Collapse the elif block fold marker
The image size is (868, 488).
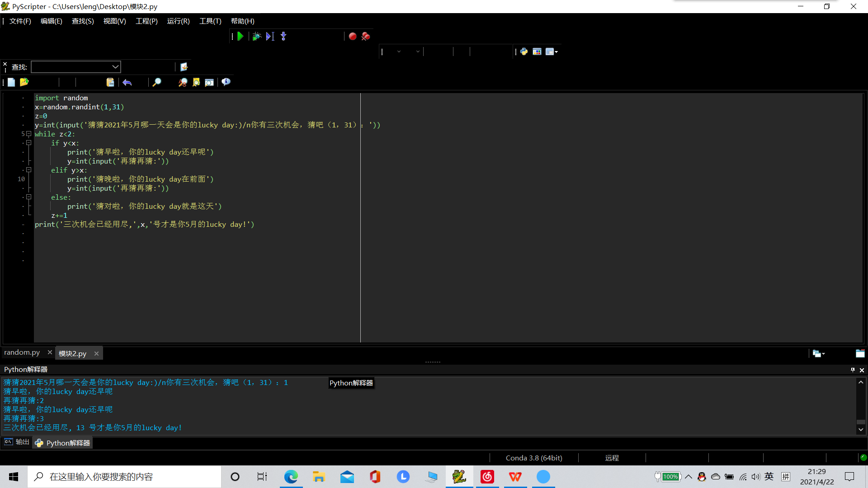pyautogui.click(x=28, y=170)
